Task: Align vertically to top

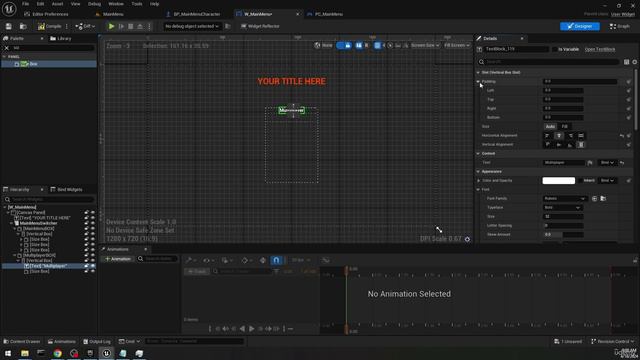Action: [547, 144]
